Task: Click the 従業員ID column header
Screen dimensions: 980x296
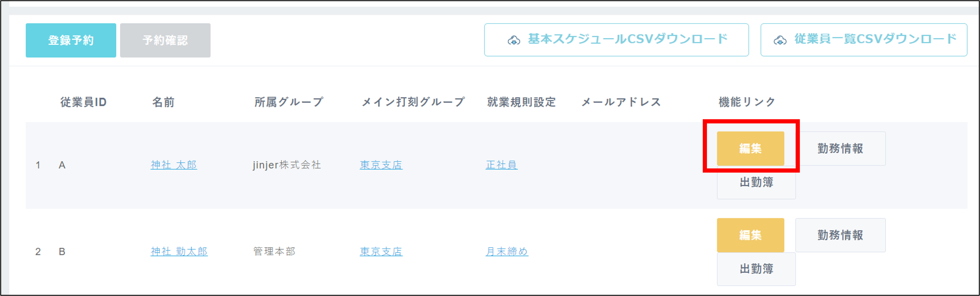Action: pyautogui.click(x=83, y=102)
